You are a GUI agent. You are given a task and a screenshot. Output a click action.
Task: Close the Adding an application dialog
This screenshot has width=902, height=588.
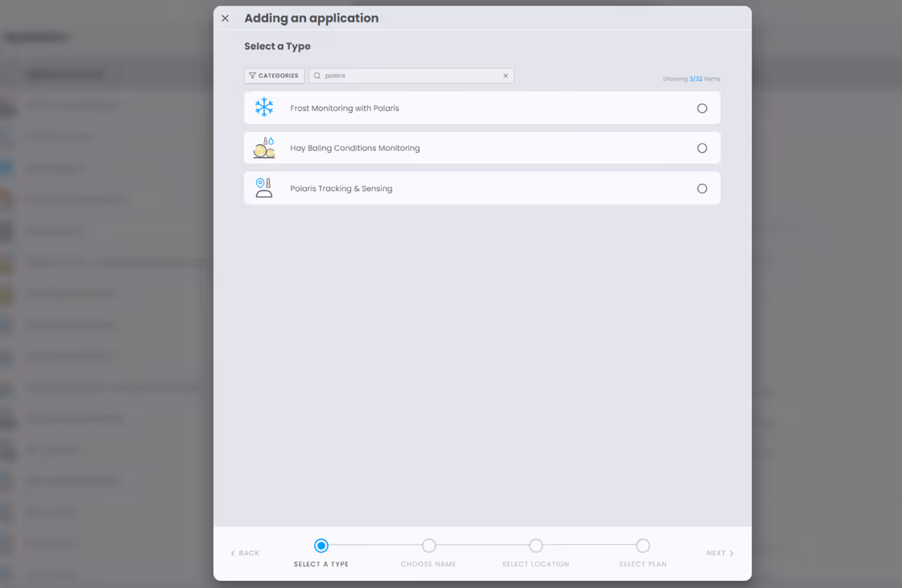(225, 19)
